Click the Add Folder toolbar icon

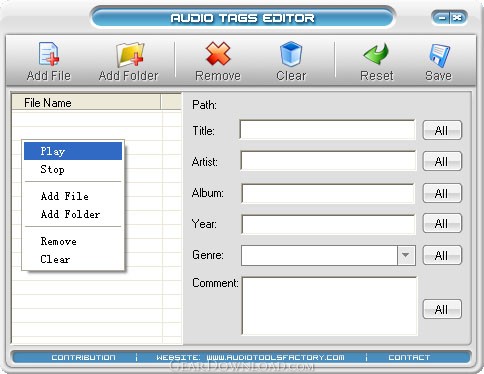(x=130, y=54)
